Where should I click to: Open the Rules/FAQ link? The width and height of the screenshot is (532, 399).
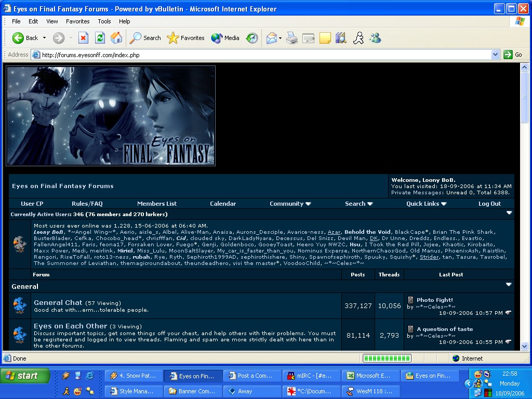[87, 204]
